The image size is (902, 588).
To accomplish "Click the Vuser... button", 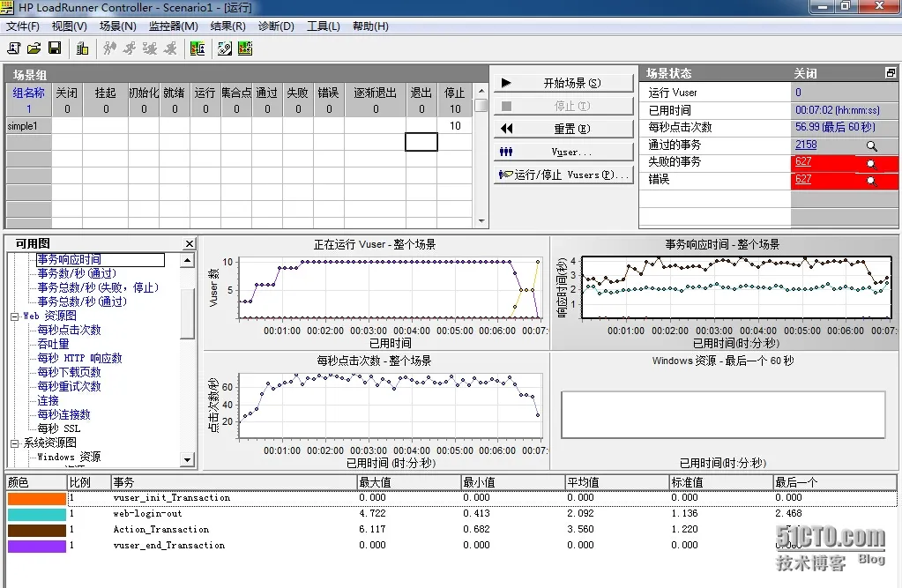I will [x=563, y=152].
